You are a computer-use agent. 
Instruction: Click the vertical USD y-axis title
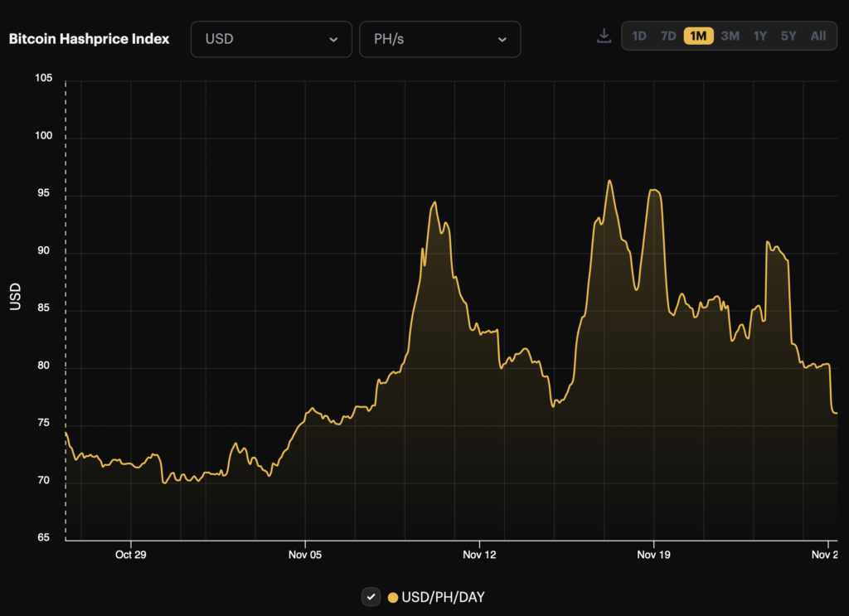click(x=15, y=297)
